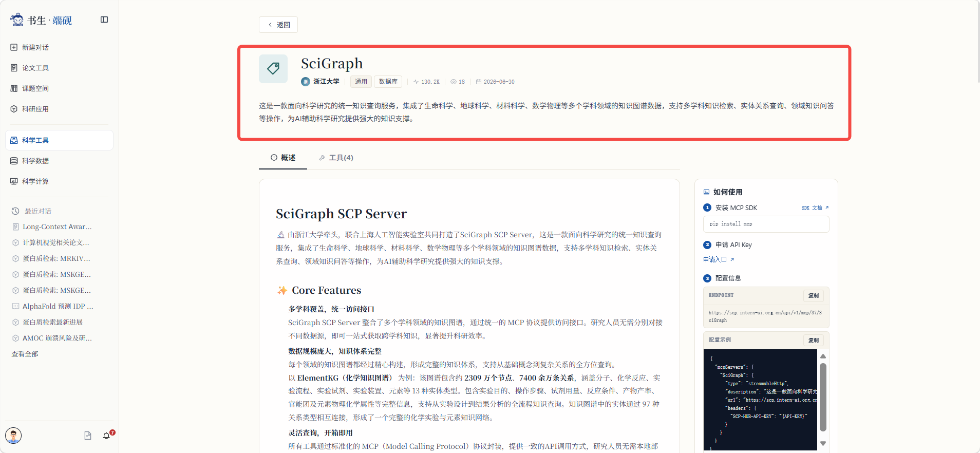This screenshot has width=980, height=453.
Task: Click the step 3 配置信息 badge
Action: coord(707,278)
